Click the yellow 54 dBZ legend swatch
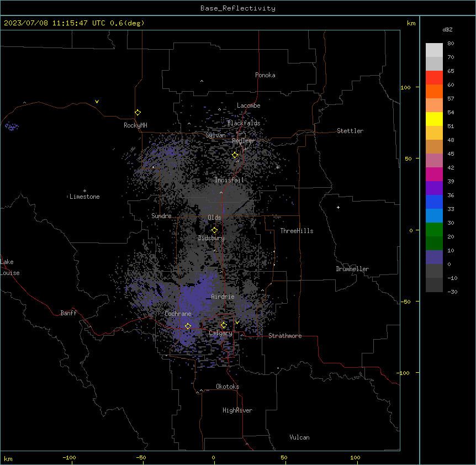 pos(434,119)
